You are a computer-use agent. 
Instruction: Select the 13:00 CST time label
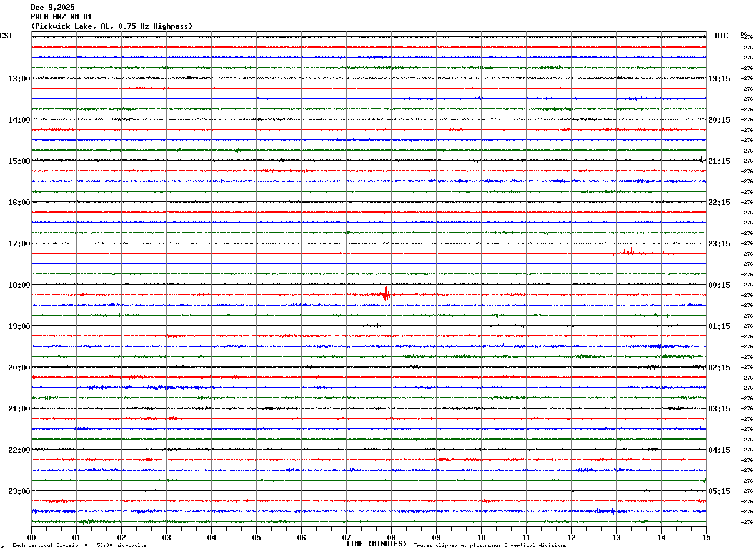(19, 79)
